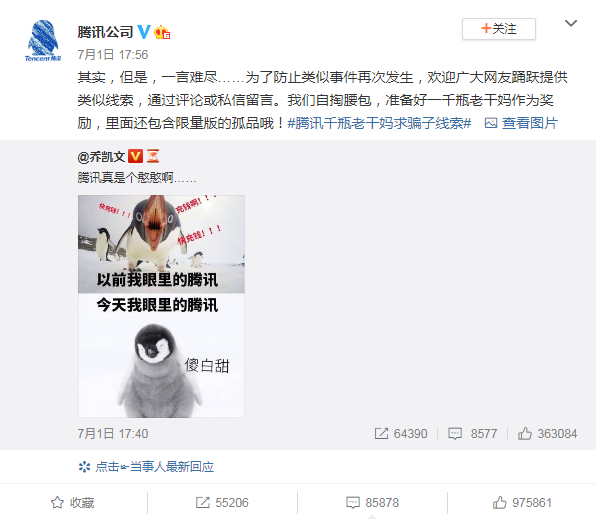This screenshot has height=519, width=596.
Task: Open hashtag #腾讯千瓶老干妈求骗子线索#
Action: pos(379,123)
